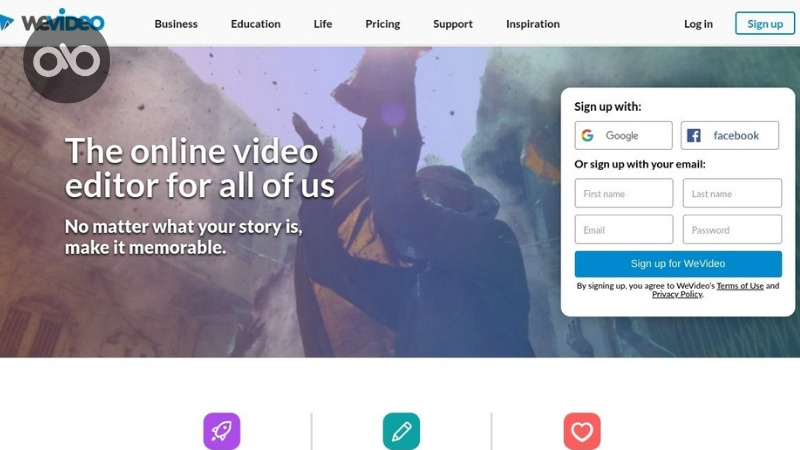Image resolution: width=800 pixels, height=450 pixels.
Task: Focus the Email input field
Action: tap(623, 230)
